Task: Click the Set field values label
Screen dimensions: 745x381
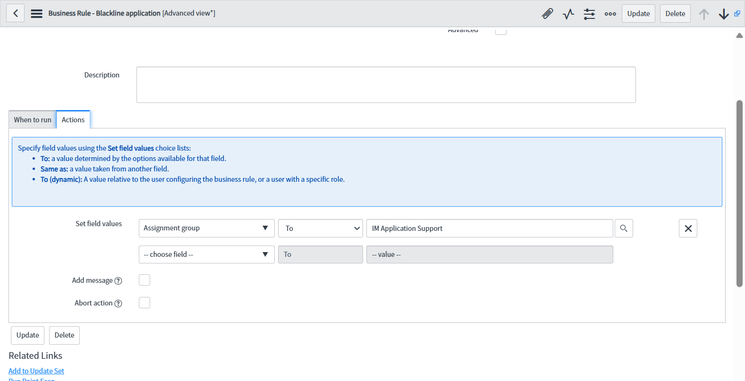Action: point(99,223)
